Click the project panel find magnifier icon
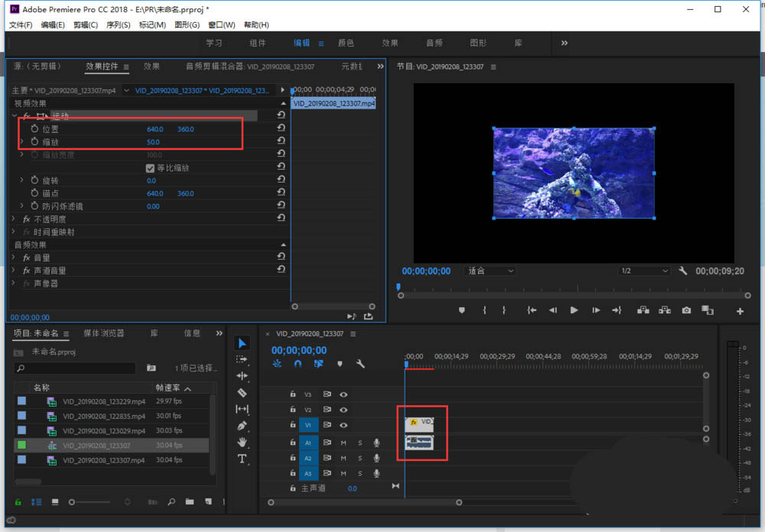Viewport: 765px width, 532px height. (171, 501)
